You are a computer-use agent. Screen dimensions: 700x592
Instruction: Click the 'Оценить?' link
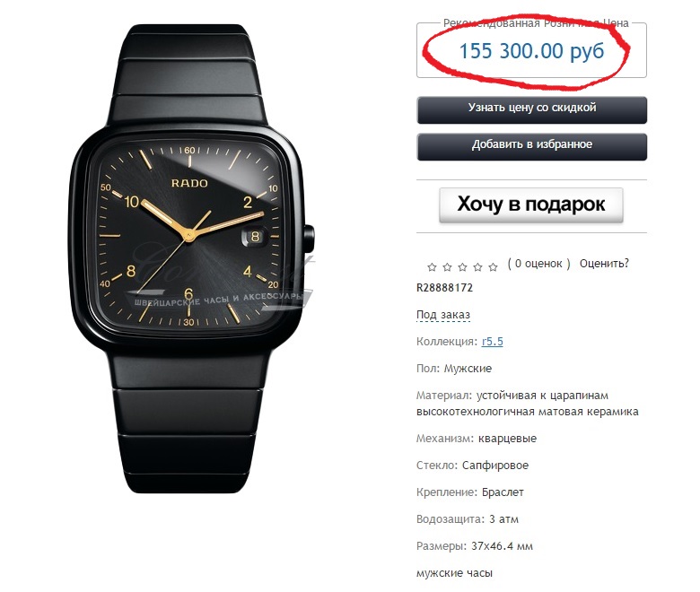coord(604,264)
